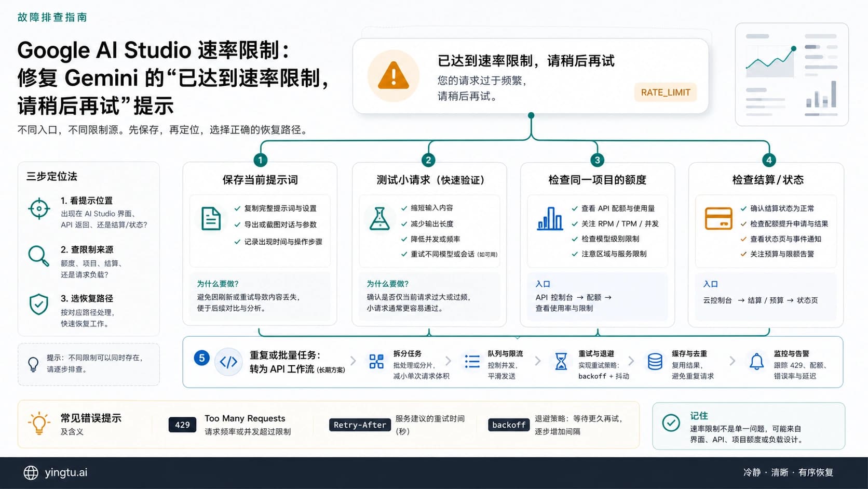Click the 已达到速率限制，请稍后再试 alert title
This screenshot has width=868, height=489.
(x=526, y=61)
